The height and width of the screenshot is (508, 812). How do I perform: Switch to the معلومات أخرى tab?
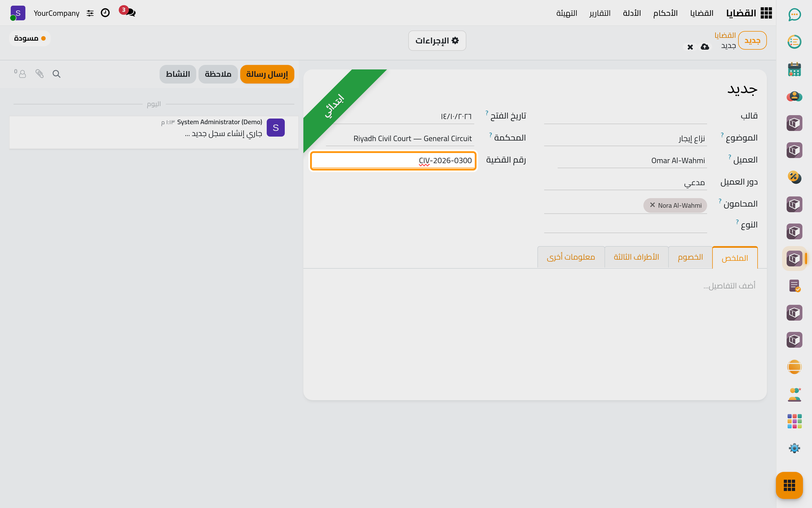(x=571, y=257)
